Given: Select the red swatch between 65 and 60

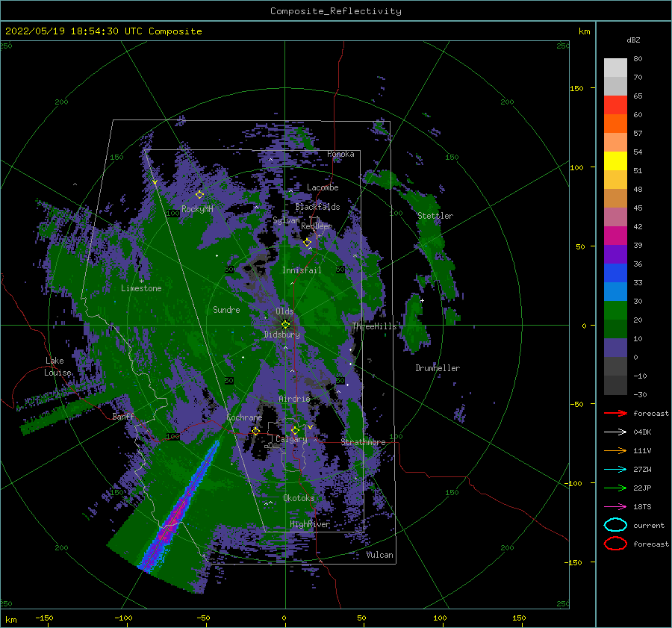Looking at the screenshot, I should [615, 105].
